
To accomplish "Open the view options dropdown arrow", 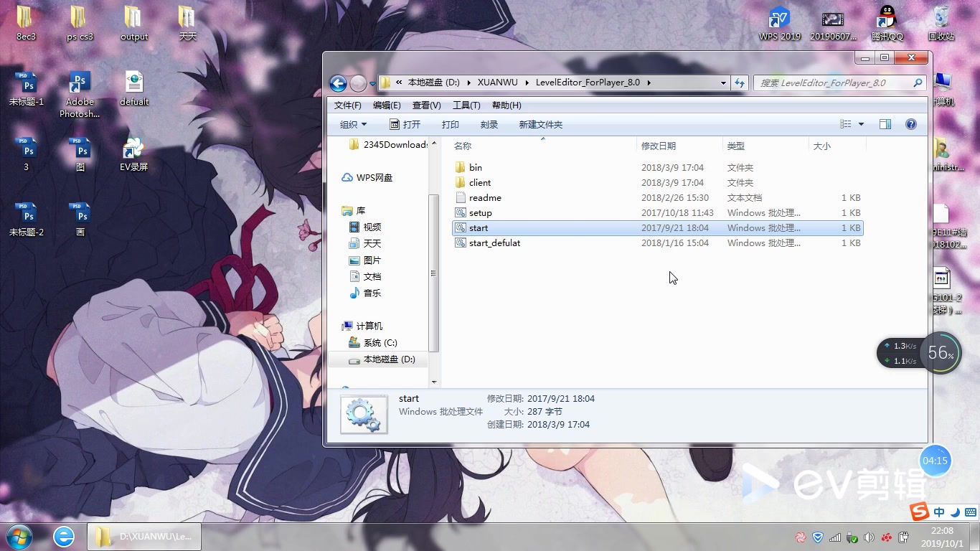I will [x=862, y=124].
